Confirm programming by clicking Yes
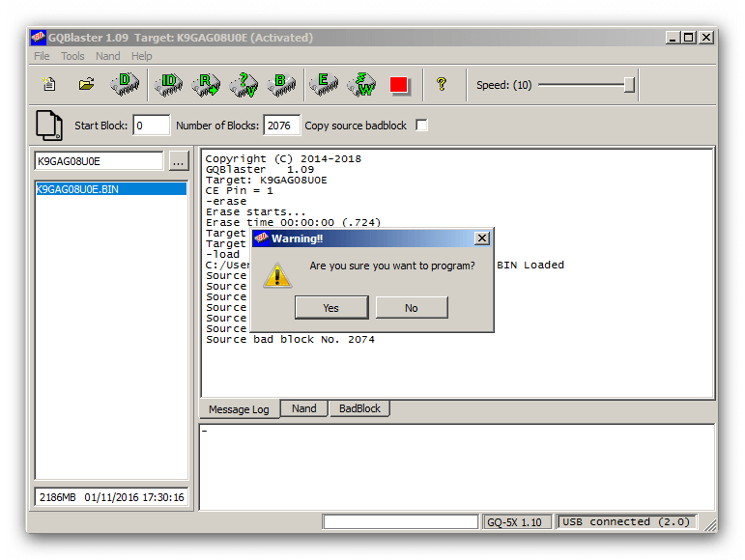The image size is (745, 560). pyautogui.click(x=330, y=308)
